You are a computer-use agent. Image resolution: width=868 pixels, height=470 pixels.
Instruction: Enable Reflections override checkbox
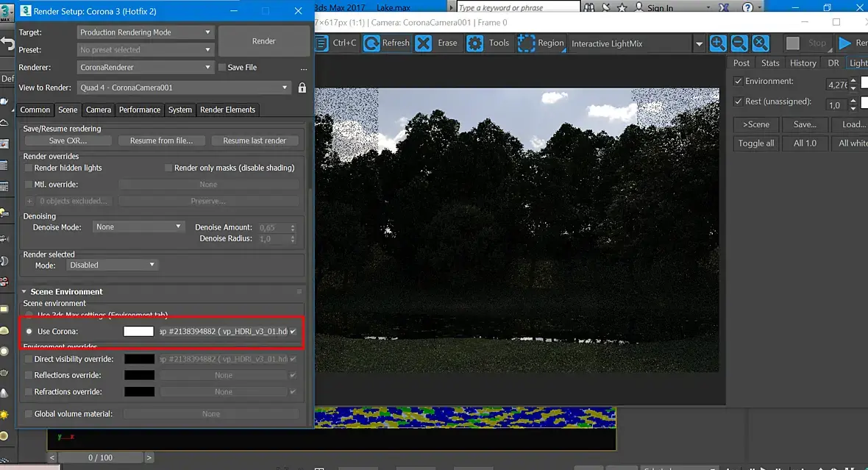(29, 375)
